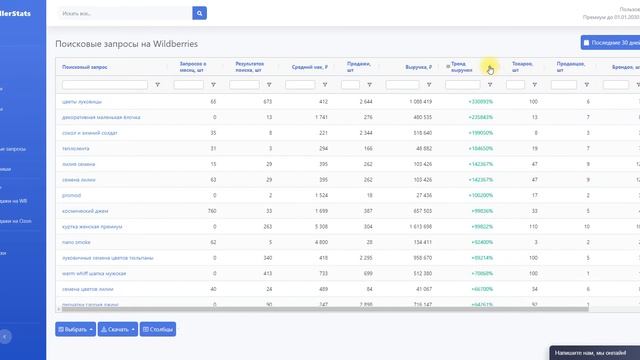Screen dimensions: 640x360
Task: Focus the top search input field
Action: click(x=125, y=13)
